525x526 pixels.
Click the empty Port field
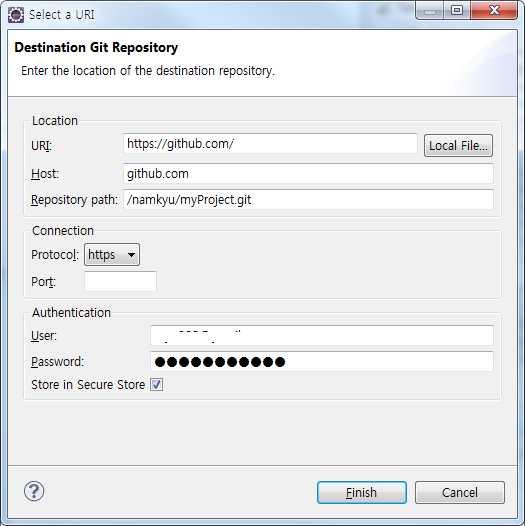pos(120,281)
